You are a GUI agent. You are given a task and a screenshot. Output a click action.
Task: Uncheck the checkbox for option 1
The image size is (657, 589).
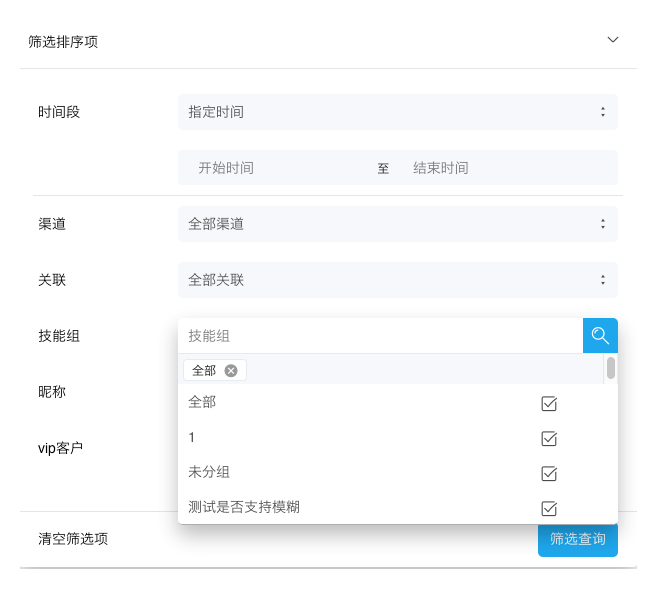tap(549, 439)
